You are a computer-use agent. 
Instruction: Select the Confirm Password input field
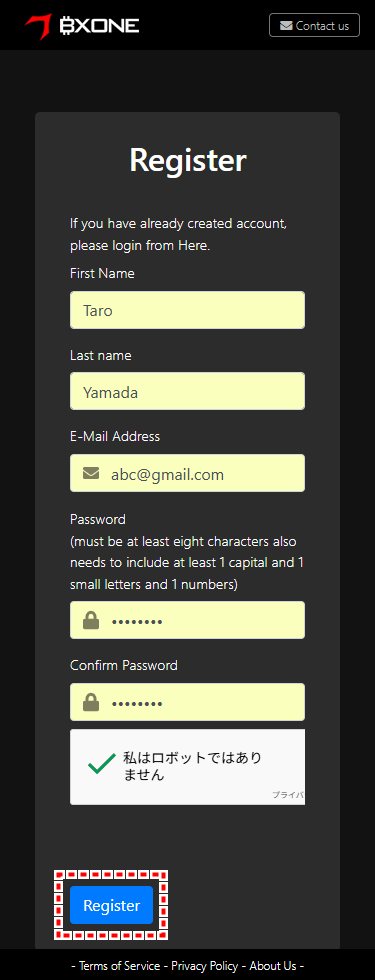188,702
